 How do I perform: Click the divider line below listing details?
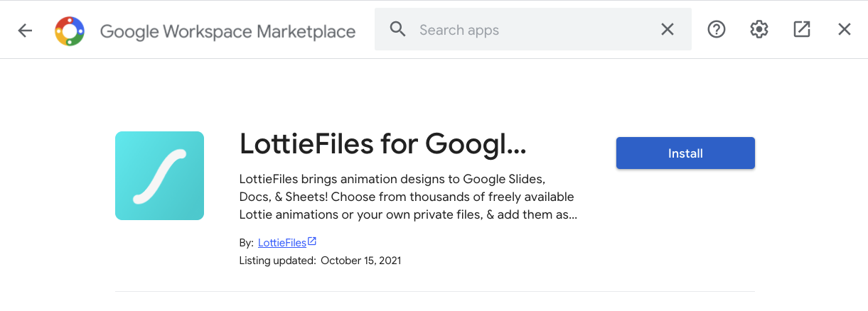(434, 291)
